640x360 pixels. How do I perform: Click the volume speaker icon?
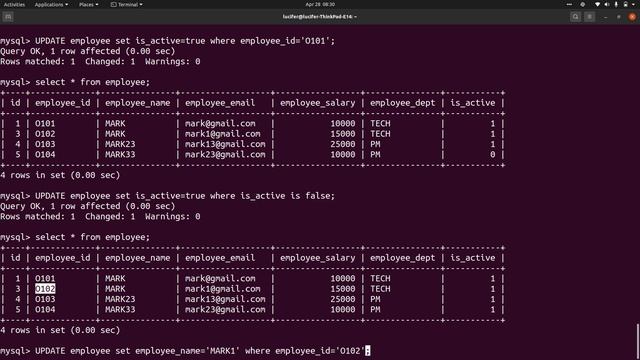point(607,4)
